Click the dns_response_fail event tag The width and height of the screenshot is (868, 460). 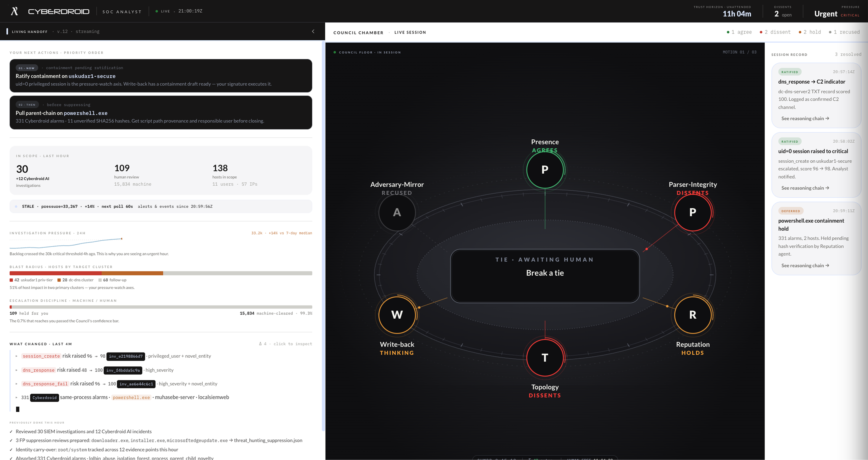point(45,384)
